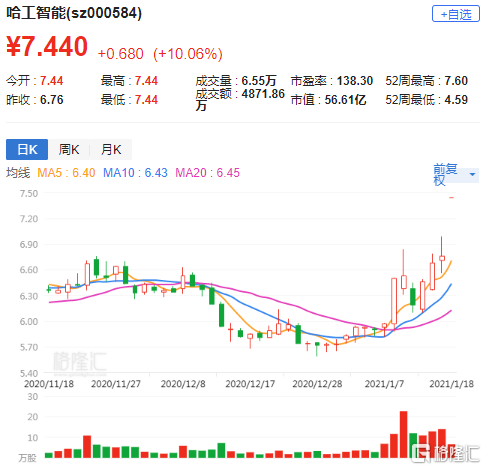Click the 2020/11/27 date axis label
The width and height of the screenshot is (486, 470).
[116, 384]
